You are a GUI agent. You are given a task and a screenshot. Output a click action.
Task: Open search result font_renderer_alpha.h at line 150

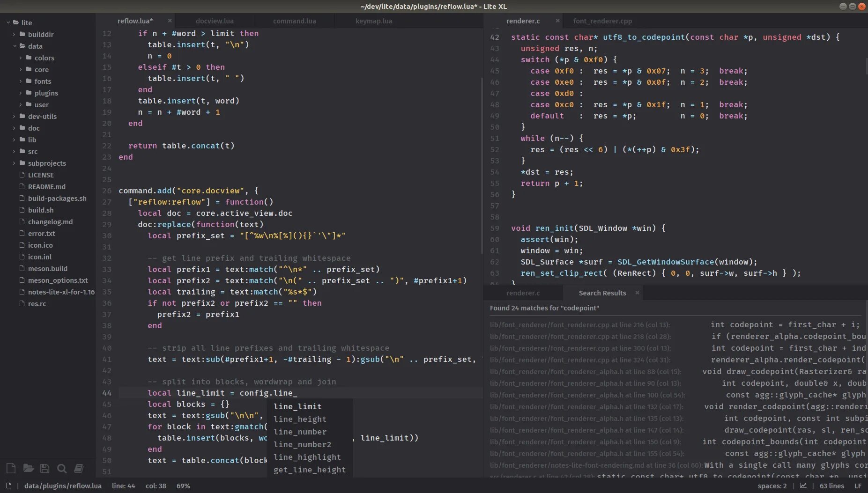click(x=676, y=441)
